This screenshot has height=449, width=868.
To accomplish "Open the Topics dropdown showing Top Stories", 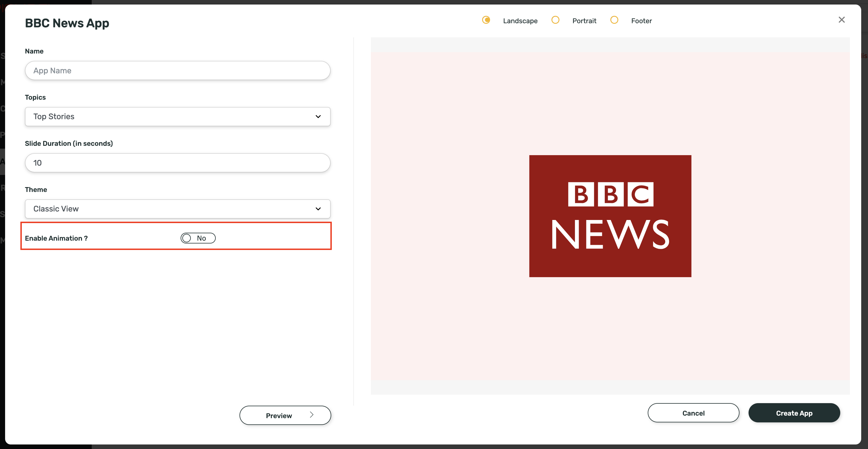I will [x=178, y=117].
